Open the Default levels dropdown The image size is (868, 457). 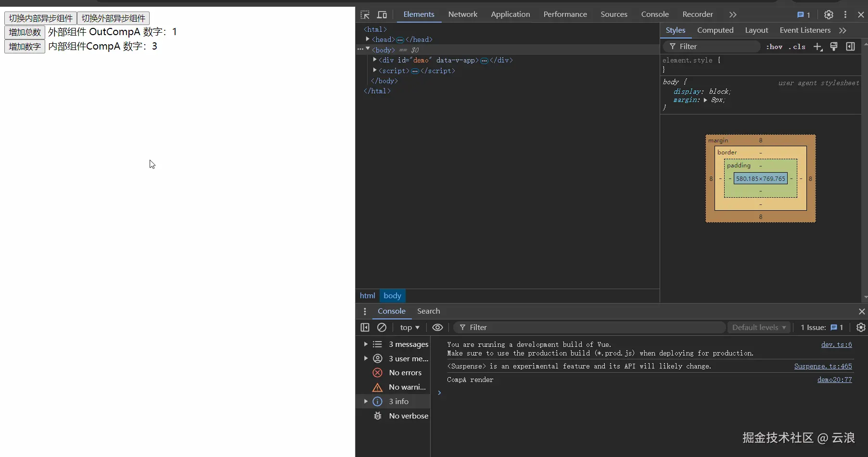759,328
